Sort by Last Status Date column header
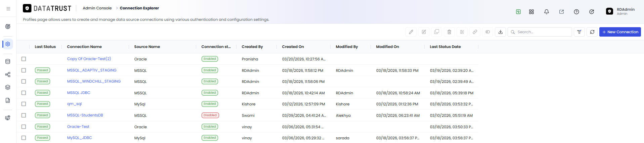 [x=445, y=47]
